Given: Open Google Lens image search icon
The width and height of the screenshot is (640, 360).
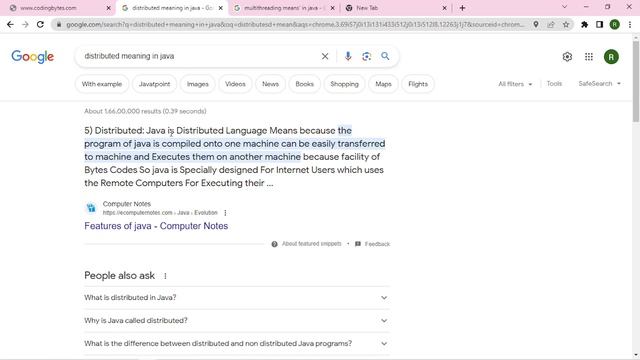Looking at the screenshot, I should tap(367, 56).
